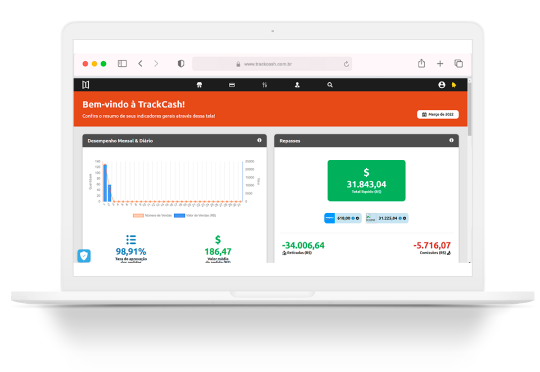Toggle the Valor de Vendas chart legend
540x372 pixels.
pyautogui.click(x=195, y=216)
